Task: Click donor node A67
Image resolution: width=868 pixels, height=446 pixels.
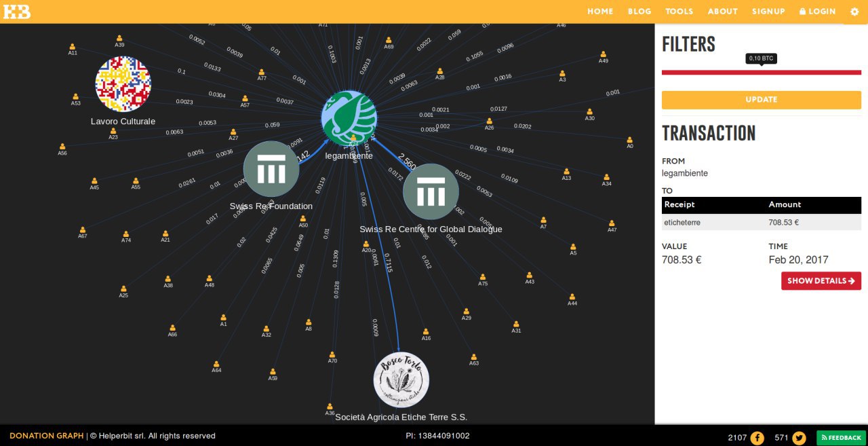Action: 83,229
